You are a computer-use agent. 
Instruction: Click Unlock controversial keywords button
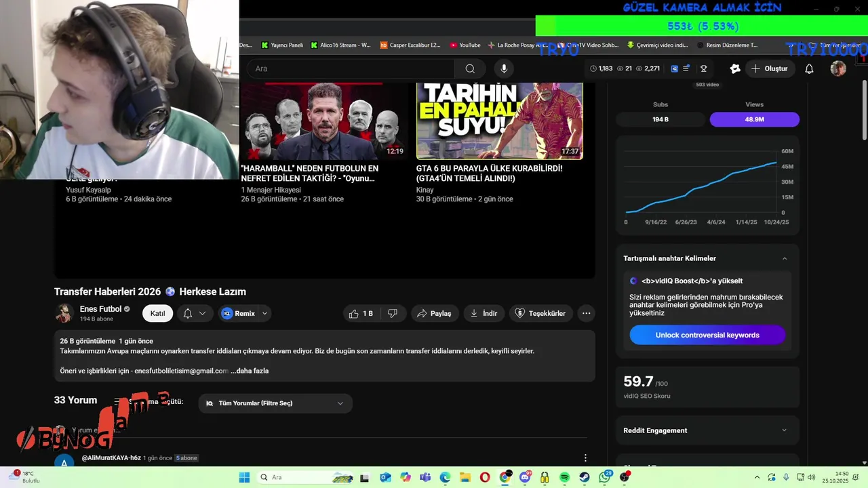(707, 335)
